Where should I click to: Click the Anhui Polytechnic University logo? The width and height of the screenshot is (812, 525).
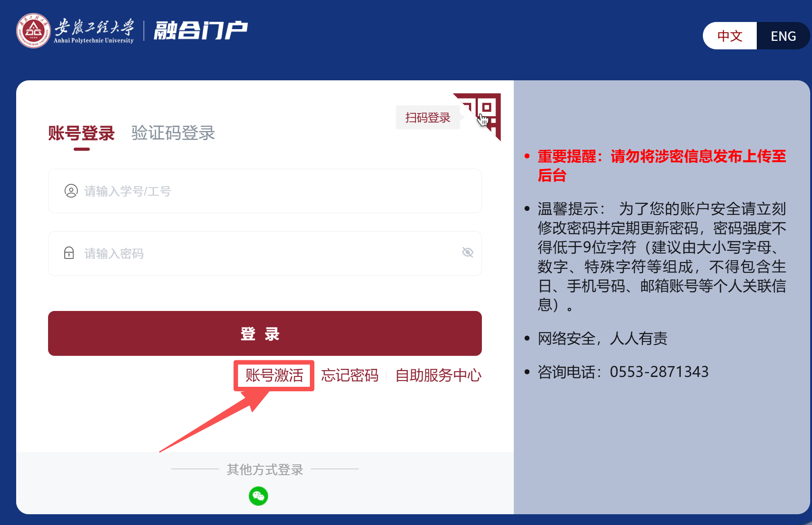(x=75, y=31)
